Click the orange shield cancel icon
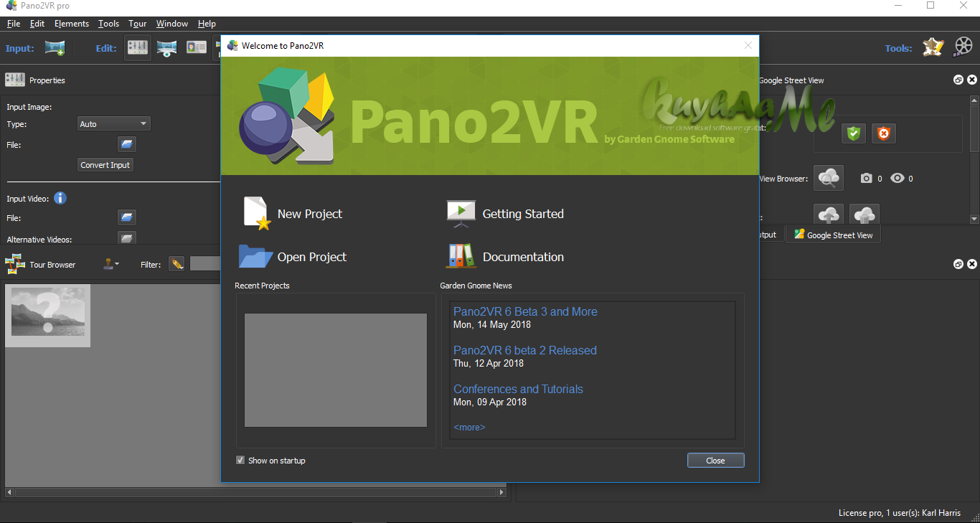980x523 pixels. (x=884, y=133)
